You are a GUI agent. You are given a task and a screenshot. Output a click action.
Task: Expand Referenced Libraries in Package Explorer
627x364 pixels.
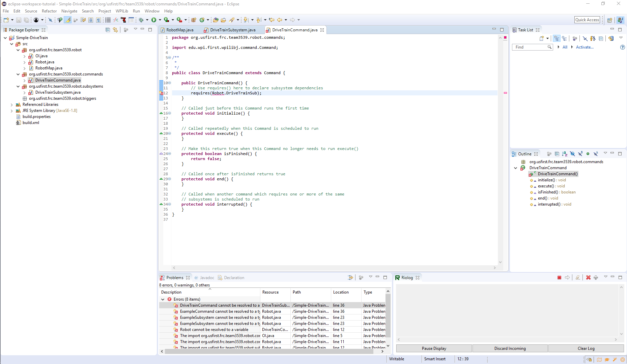[x=12, y=104]
